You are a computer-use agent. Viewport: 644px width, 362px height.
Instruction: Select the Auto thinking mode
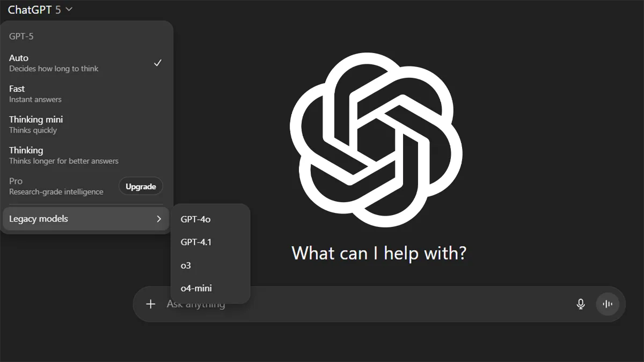(x=54, y=63)
